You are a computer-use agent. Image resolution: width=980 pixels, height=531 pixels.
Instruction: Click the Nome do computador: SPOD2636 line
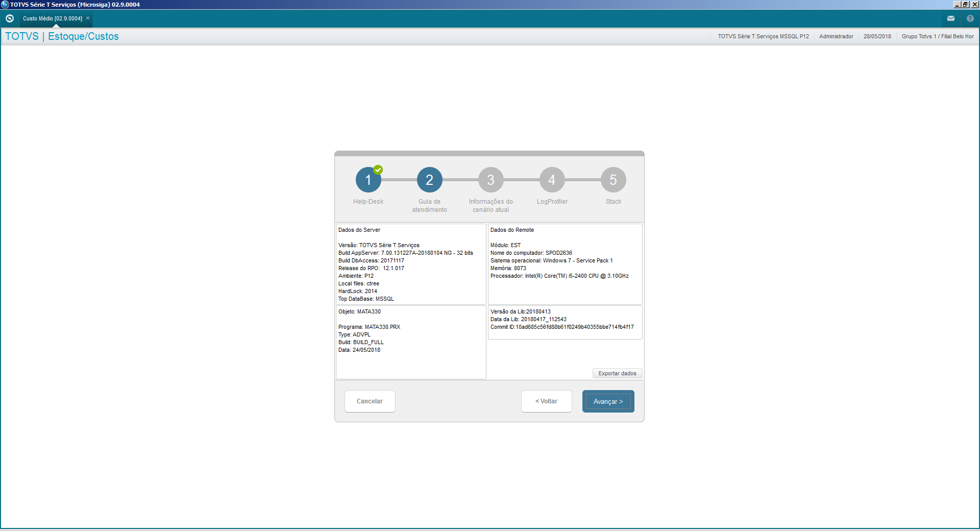tap(531, 253)
